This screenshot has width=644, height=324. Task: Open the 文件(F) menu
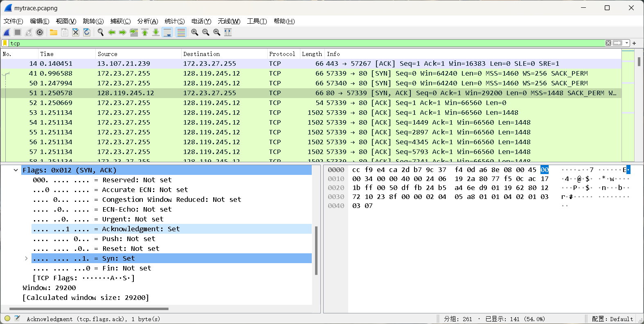click(x=13, y=21)
